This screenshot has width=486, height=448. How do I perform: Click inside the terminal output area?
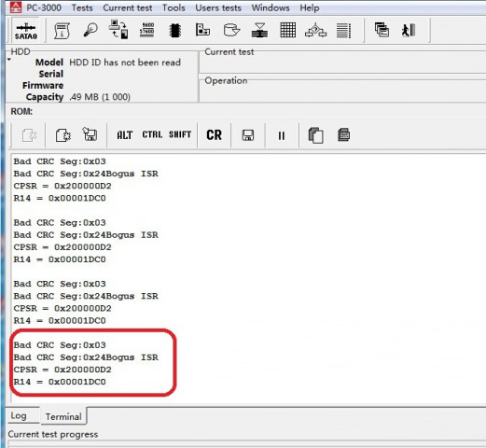(248, 278)
